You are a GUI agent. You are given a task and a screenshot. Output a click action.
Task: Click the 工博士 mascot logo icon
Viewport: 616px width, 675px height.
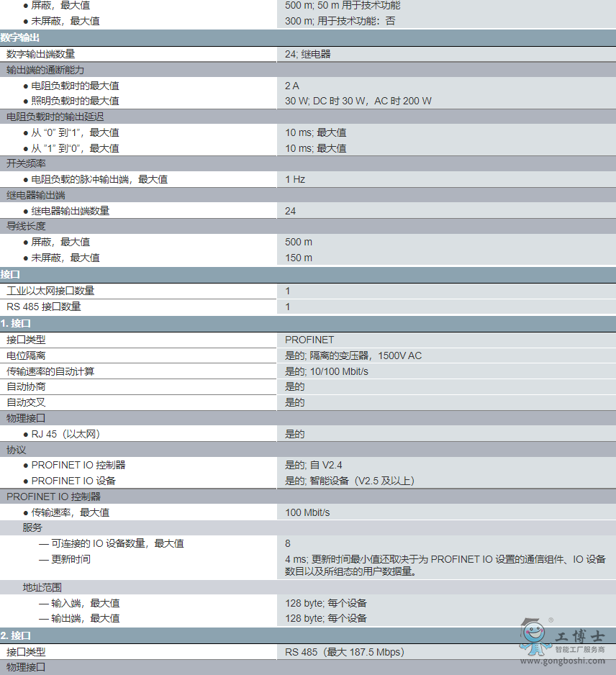pyautogui.click(x=535, y=636)
